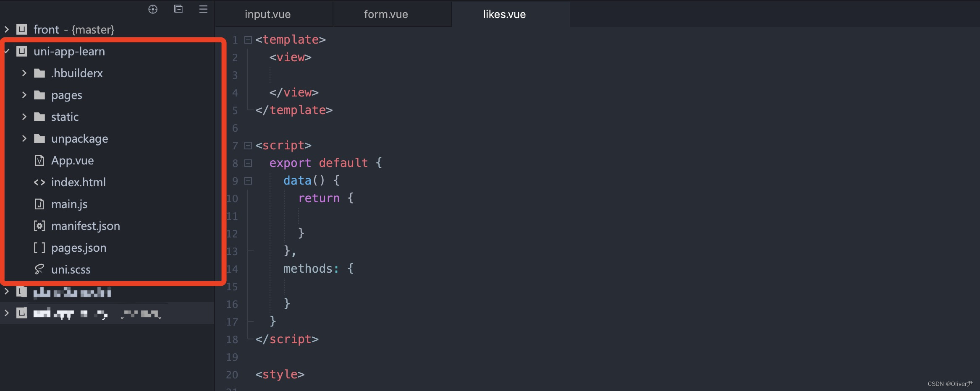The image size is (980, 391).
Task: Click the locate current file target icon
Action: 153,9
